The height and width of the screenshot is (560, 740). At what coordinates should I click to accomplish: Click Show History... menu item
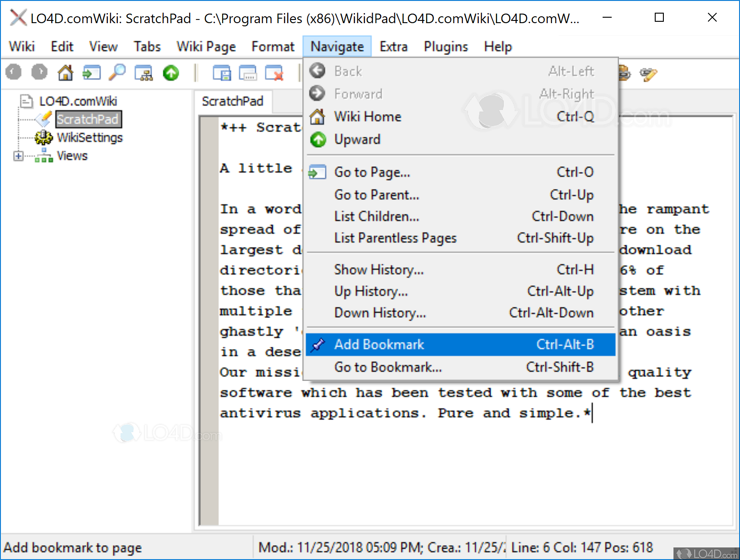[379, 270]
